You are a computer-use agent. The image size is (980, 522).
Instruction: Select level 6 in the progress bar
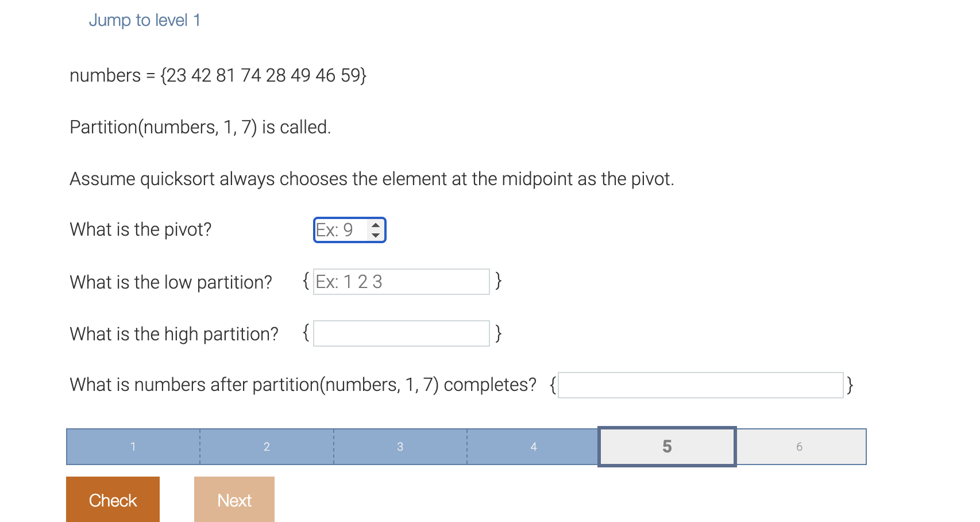pos(800,447)
